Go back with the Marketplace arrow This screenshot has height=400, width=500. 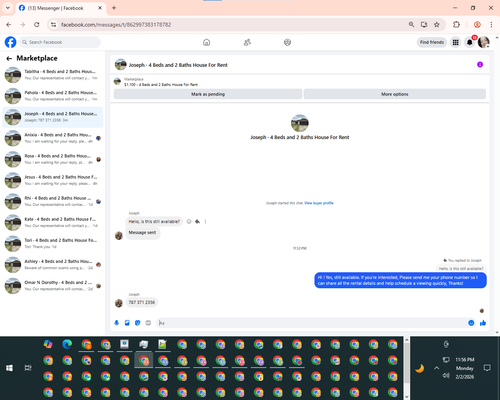(9, 59)
